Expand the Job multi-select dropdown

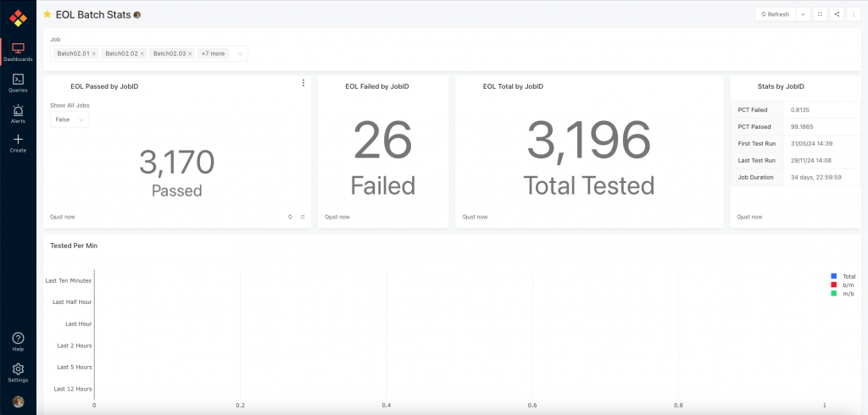coord(240,53)
